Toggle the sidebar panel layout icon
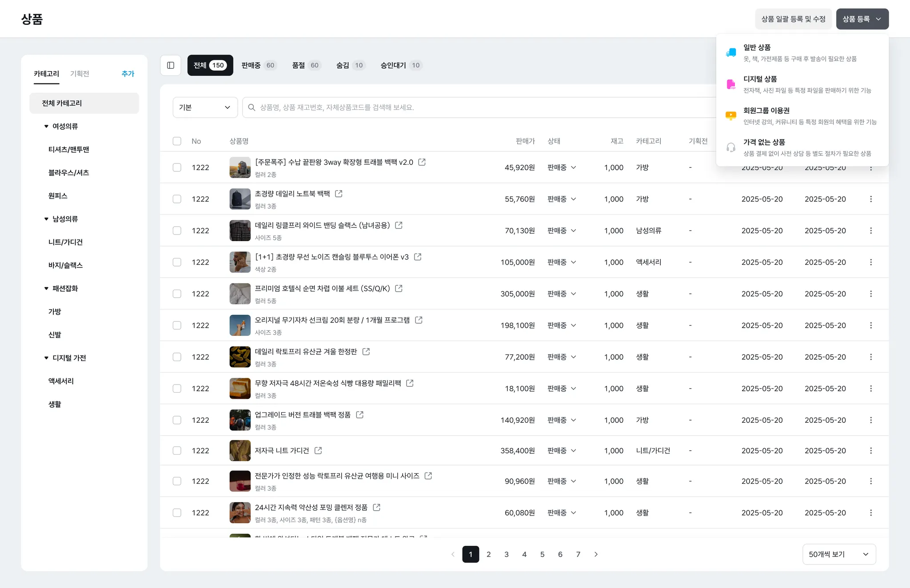The width and height of the screenshot is (910, 588). point(171,65)
